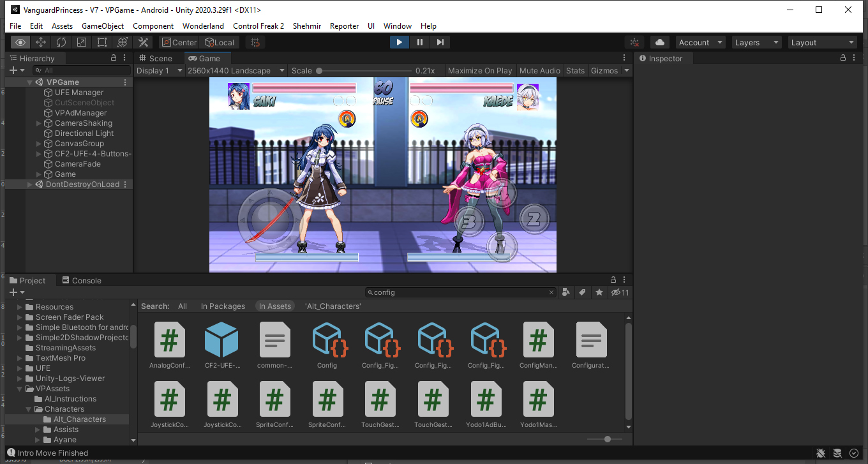Viewport: 868px width, 464px height.
Task: Open the Window menu
Action: (398, 26)
